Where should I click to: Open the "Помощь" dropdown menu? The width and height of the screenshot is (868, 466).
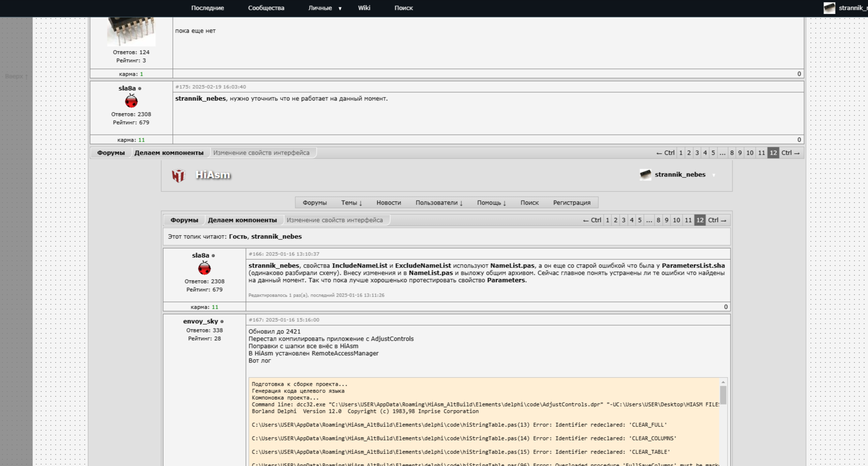coord(491,203)
